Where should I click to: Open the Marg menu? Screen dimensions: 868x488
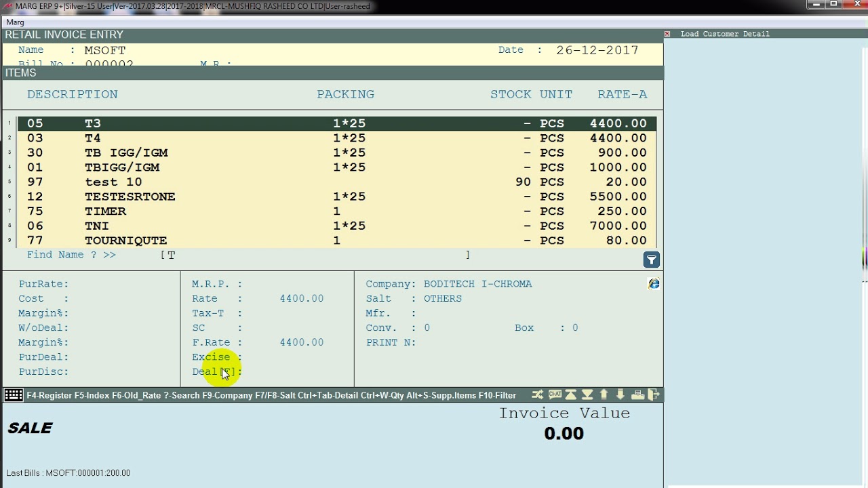(15, 22)
